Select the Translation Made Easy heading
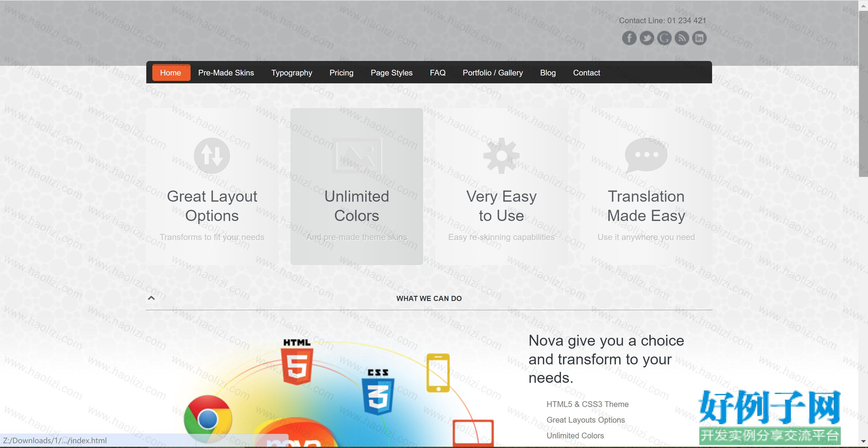The image size is (868, 448). [x=646, y=206]
